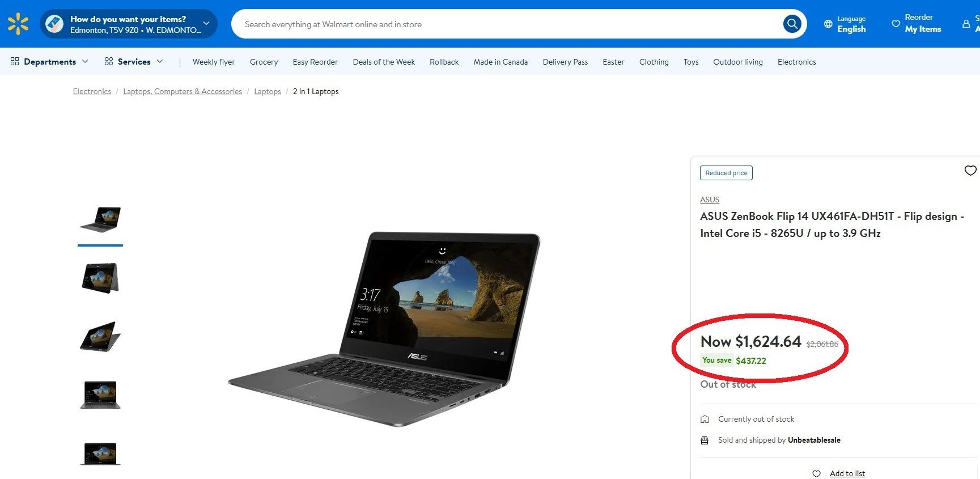This screenshot has height=479, width=980.
Task: Open Reorder My Items heart icon
Action: pyautogui.click(x=896, y=24)
